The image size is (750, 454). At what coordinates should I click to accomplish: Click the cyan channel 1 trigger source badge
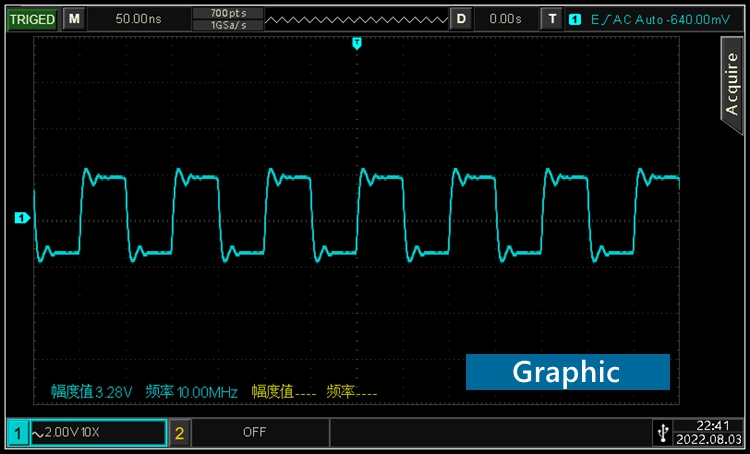575,19
